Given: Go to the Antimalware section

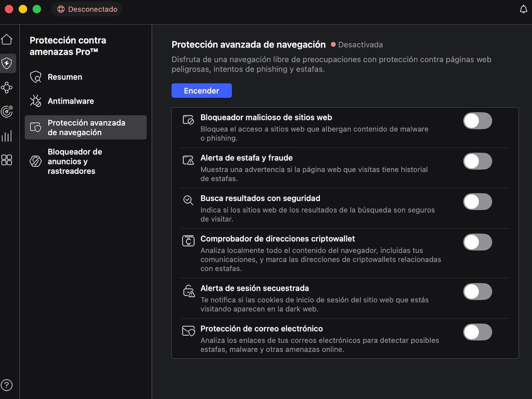Looking at the screenshot, I should click(x=71, y=101).
